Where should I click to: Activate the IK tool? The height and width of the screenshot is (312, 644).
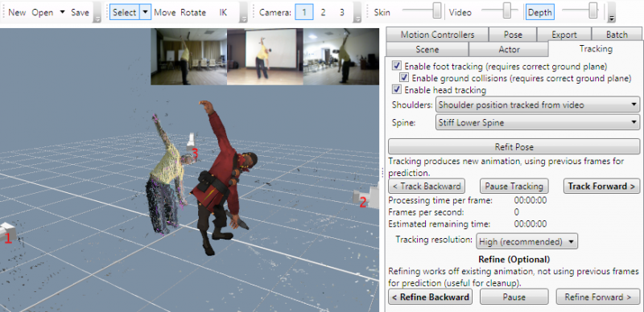click(x=223, y=12)
